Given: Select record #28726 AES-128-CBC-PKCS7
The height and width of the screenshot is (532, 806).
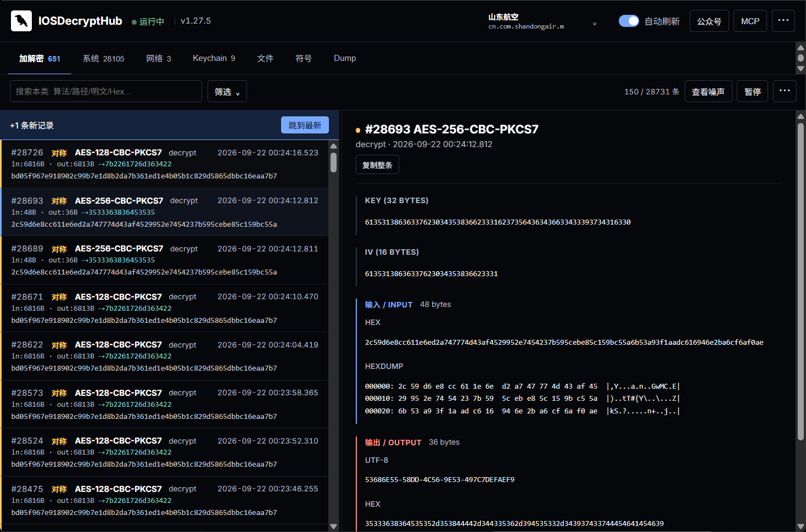Looking at the screenshot, I should point(165,164).
